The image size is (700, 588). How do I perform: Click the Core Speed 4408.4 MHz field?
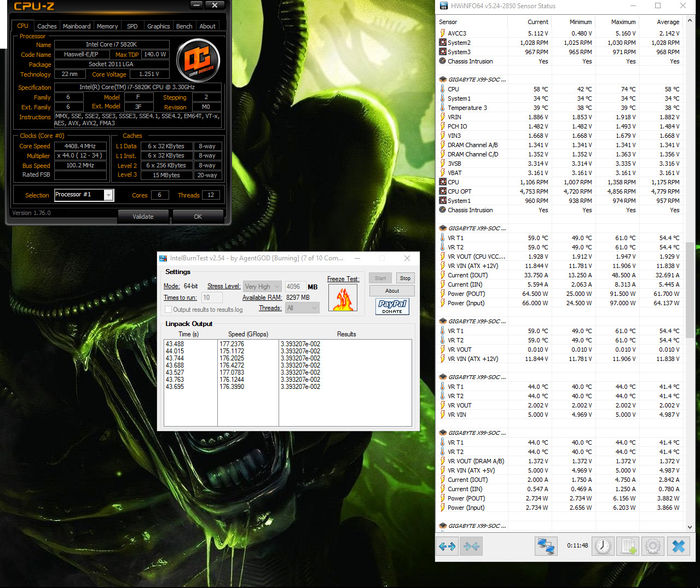(x=80, y=146)
